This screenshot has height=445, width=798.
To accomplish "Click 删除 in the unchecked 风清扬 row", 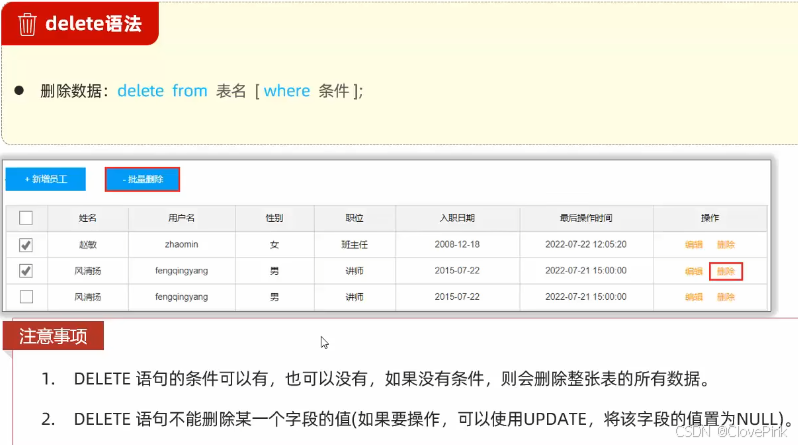I will (x=726, y=297).
